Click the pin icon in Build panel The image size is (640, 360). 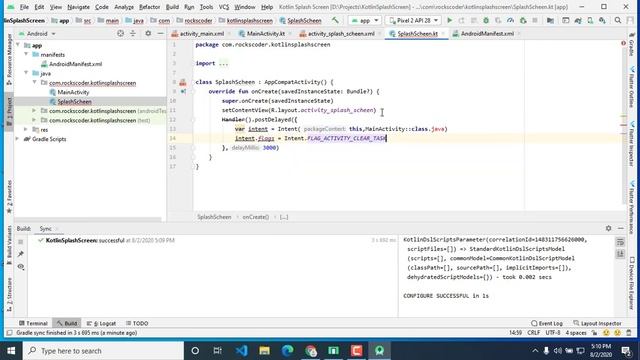tap(21, 254)
